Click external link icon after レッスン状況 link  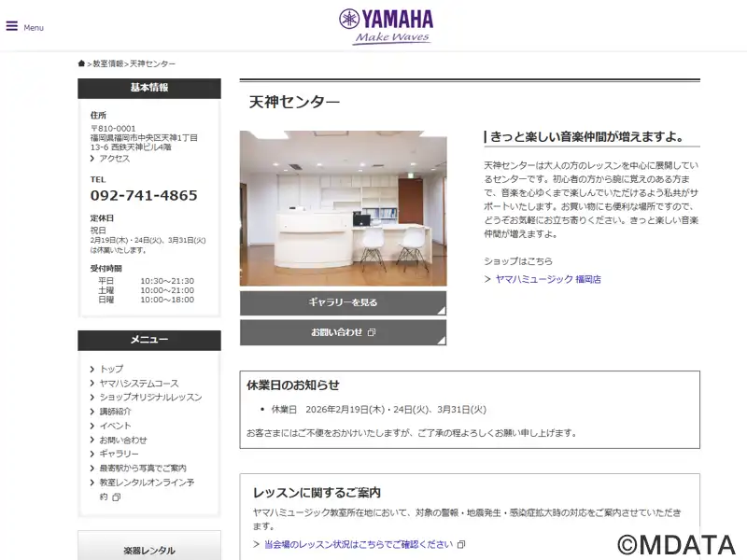(460, 544)
